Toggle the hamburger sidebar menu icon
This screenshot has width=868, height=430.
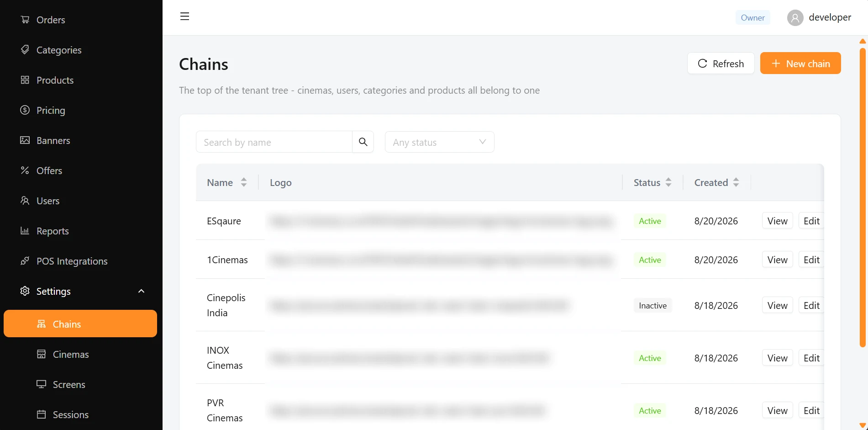coord(184,16)
